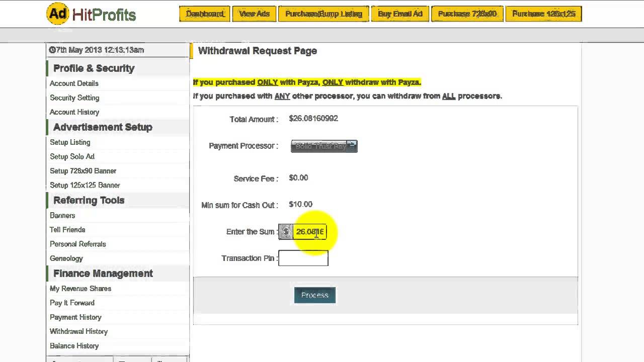Click the Withdrawal Request Page title
644x362 pixels.
tap(258, 51)
